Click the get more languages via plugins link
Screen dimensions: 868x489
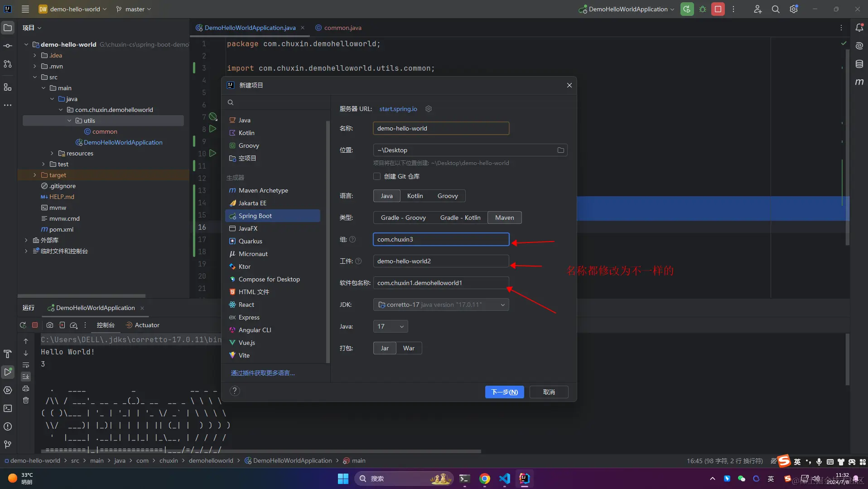click(x=263, y=373)
